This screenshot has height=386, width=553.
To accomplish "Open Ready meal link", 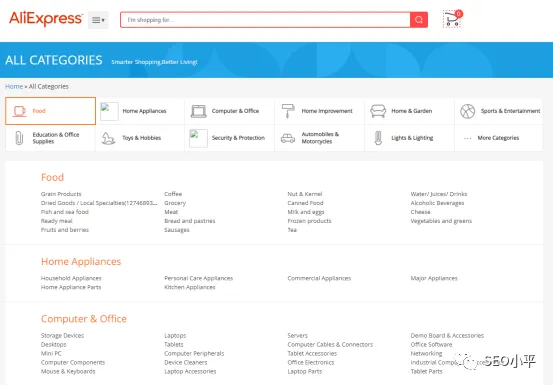I will coord(56,221).
